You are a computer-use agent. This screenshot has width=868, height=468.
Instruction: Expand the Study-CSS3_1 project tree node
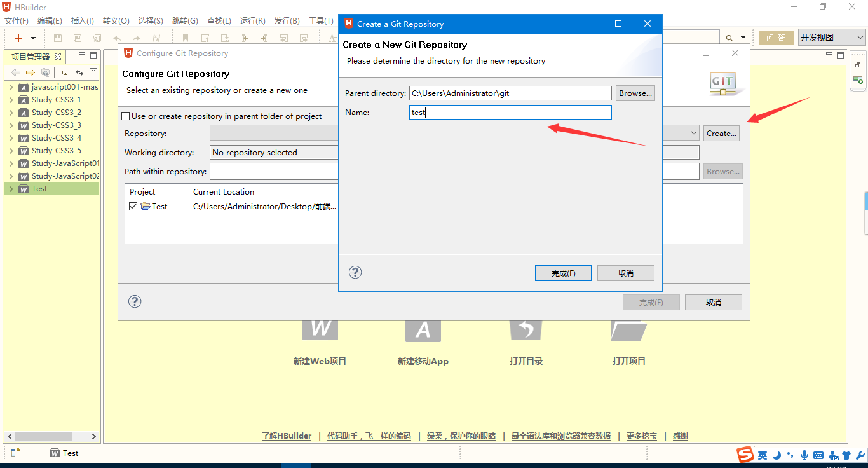click(11, 100)
